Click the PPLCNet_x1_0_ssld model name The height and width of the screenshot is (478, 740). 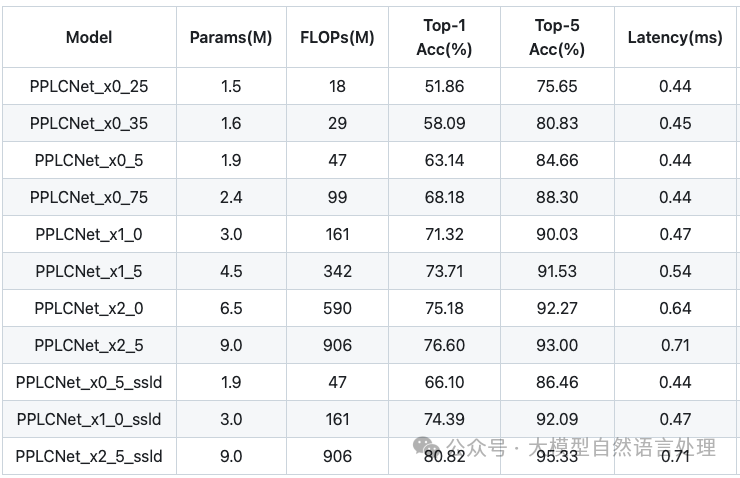pyautogui.click(x=89, y=419)
